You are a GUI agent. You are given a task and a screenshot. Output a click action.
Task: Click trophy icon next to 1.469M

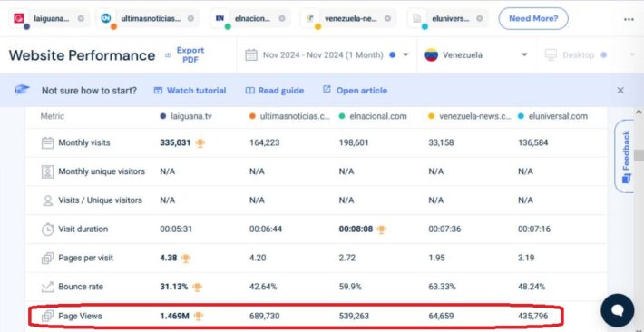pos(199,316)
